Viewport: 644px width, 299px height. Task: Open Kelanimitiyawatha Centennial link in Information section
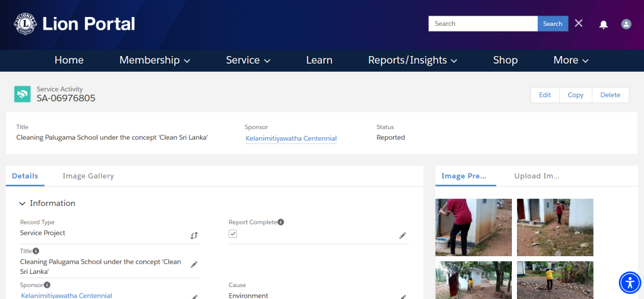67,295
